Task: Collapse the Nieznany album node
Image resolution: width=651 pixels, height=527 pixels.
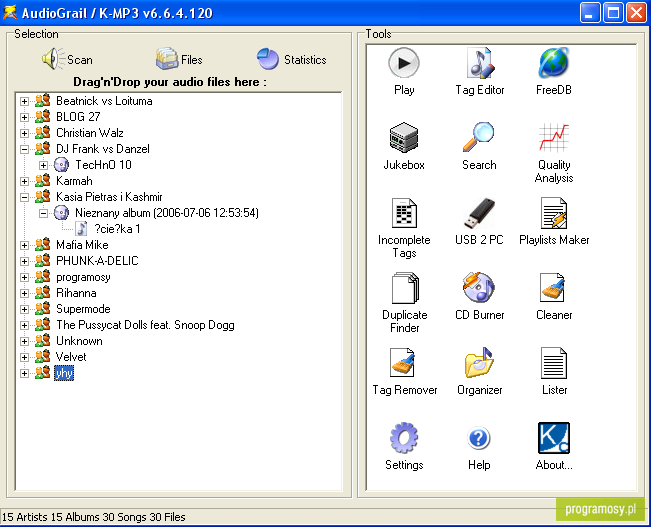Action: [43, 213]
